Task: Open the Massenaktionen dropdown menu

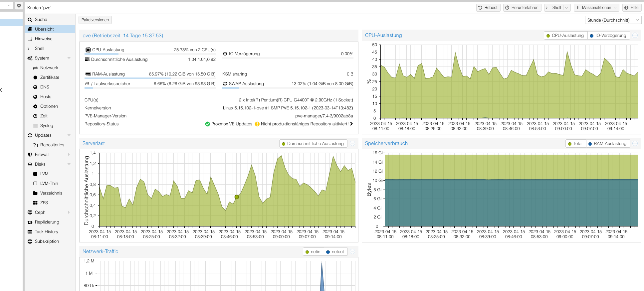Action: click(596, 8)
